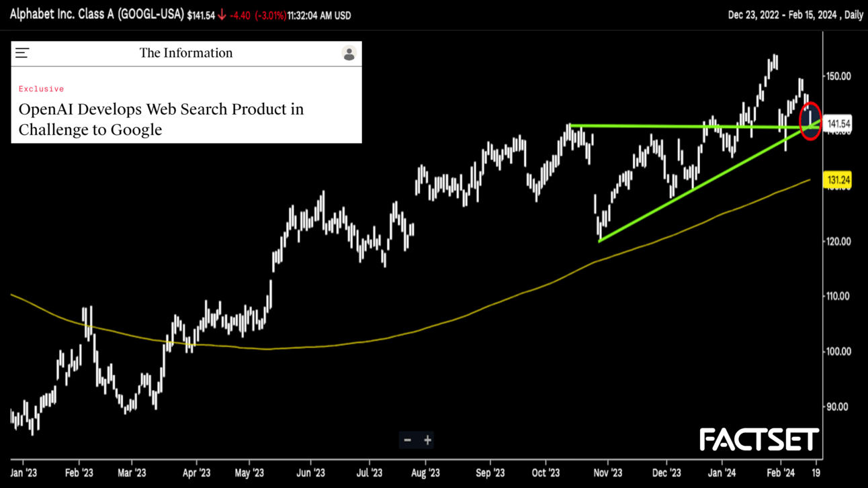Click the Mar '23 date axis label
868x488 pixels.
[x=132, y=473]
